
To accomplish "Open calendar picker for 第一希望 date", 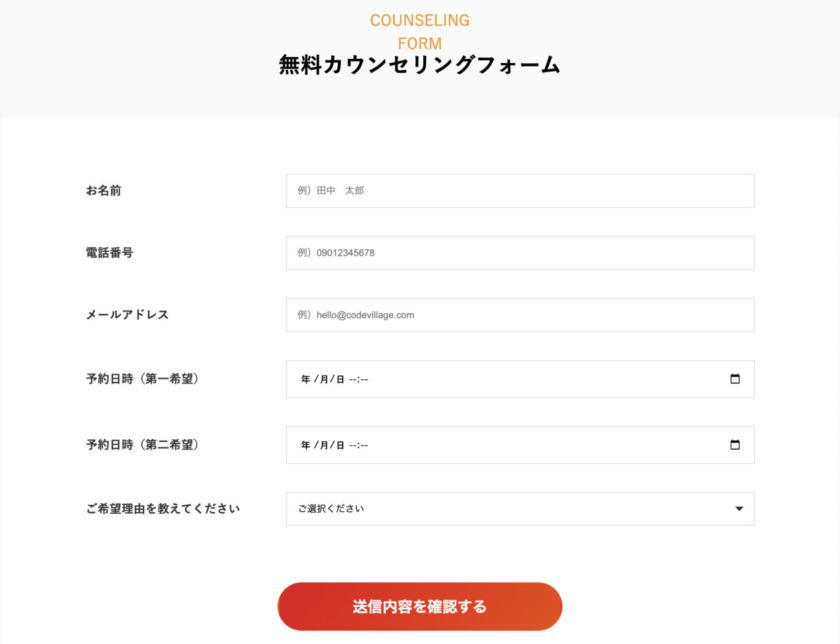I will [x=735, y=379].
